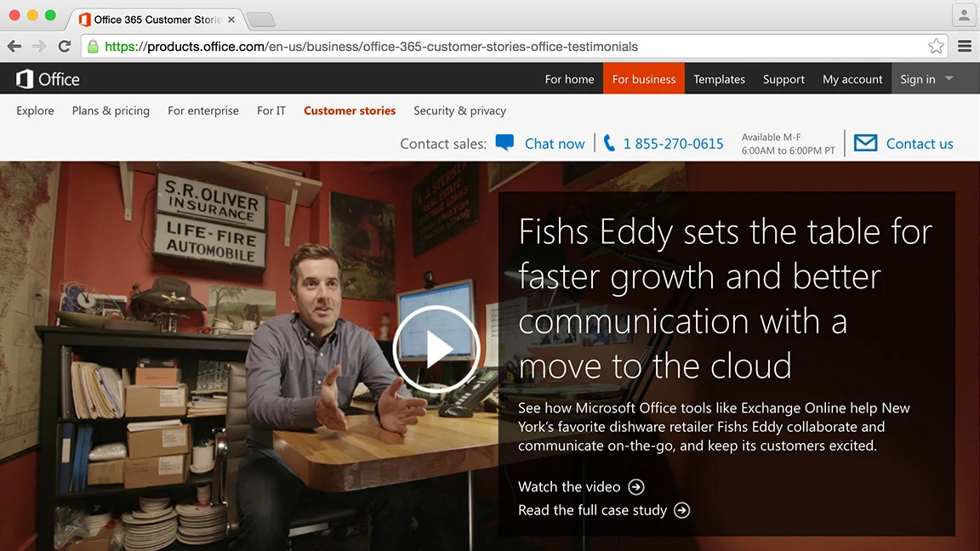Viewport: 980px width, 551px height.
Task: Open the Explore sub-navigation link
Action: (35, 111)
